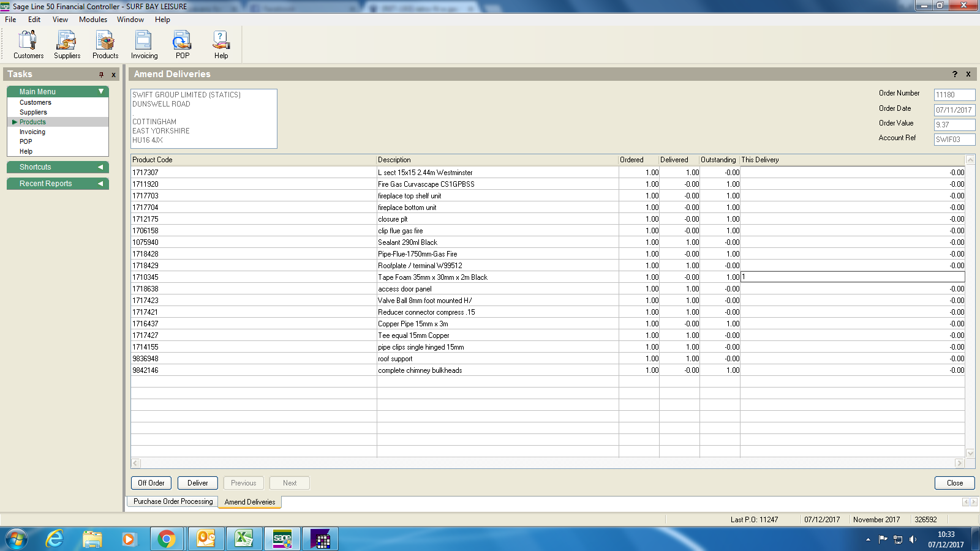Launch Internet Explorer from the taskbar

(55, 539)
